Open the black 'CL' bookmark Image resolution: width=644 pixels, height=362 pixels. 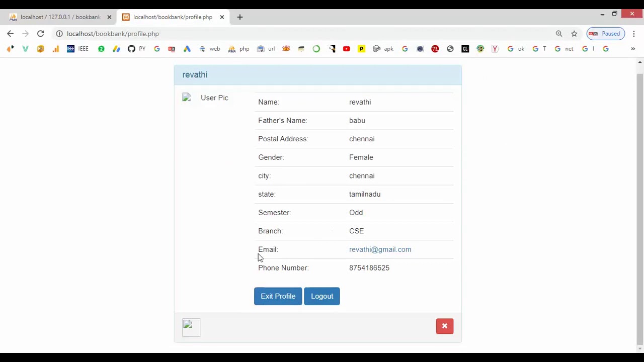coord(465,49)
